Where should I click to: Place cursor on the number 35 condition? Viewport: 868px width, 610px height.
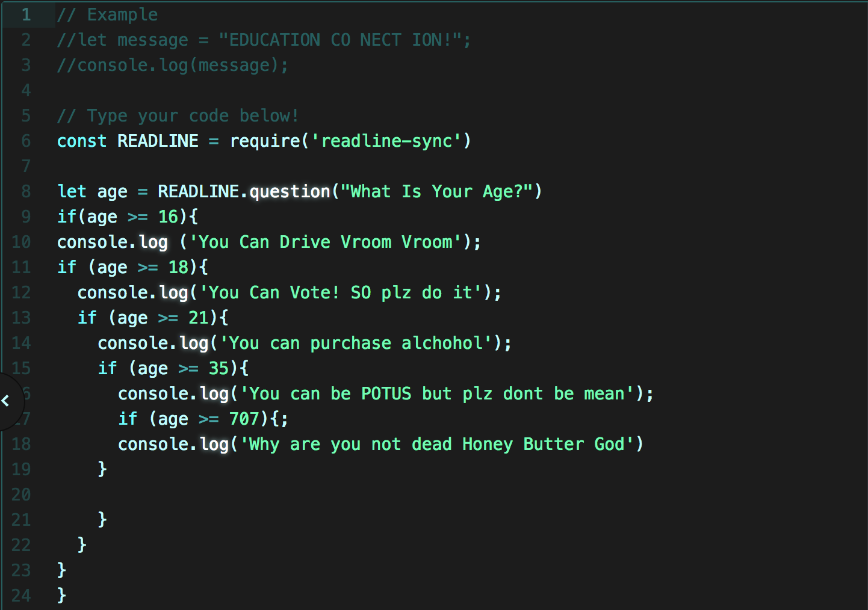[219, 368]
